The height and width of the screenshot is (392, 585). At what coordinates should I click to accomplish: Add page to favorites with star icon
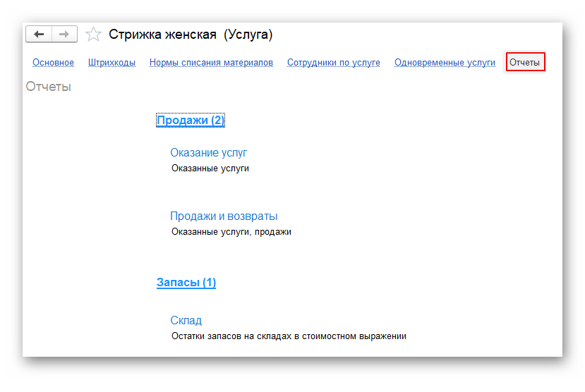pos(93,35)
